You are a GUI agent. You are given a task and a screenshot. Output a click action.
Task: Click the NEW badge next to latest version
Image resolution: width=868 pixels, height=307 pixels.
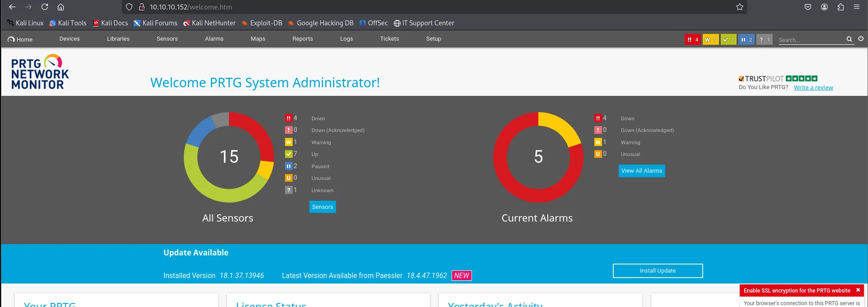[462, 275]
